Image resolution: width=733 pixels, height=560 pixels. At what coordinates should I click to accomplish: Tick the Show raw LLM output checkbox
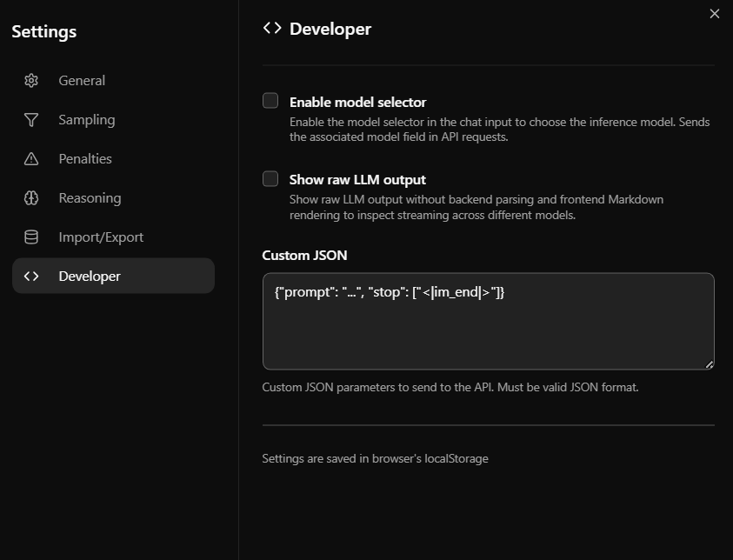[270, 179]
